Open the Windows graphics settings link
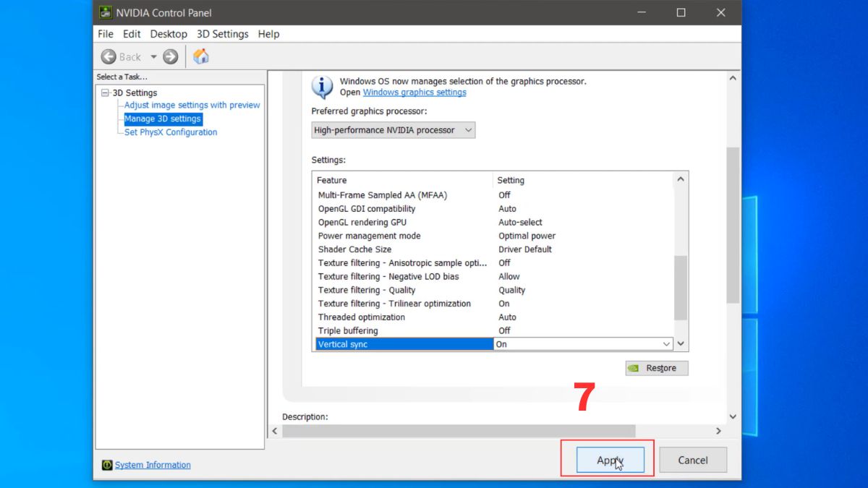Image resolution: width=868 pixels, height=488 pixels. [x=414, y=92]
